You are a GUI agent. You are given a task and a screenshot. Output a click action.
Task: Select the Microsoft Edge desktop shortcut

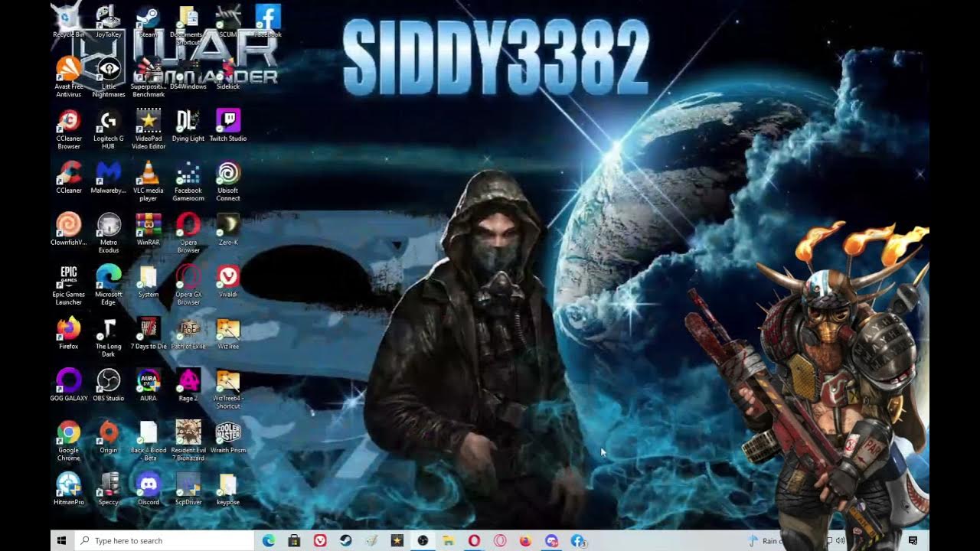tap(109, 285)
